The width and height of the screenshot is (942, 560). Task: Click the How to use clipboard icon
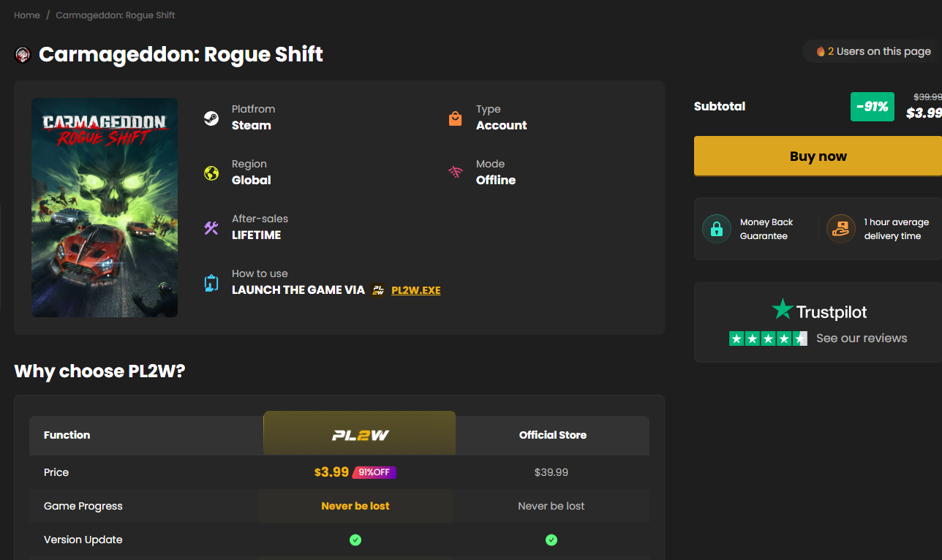211,283
